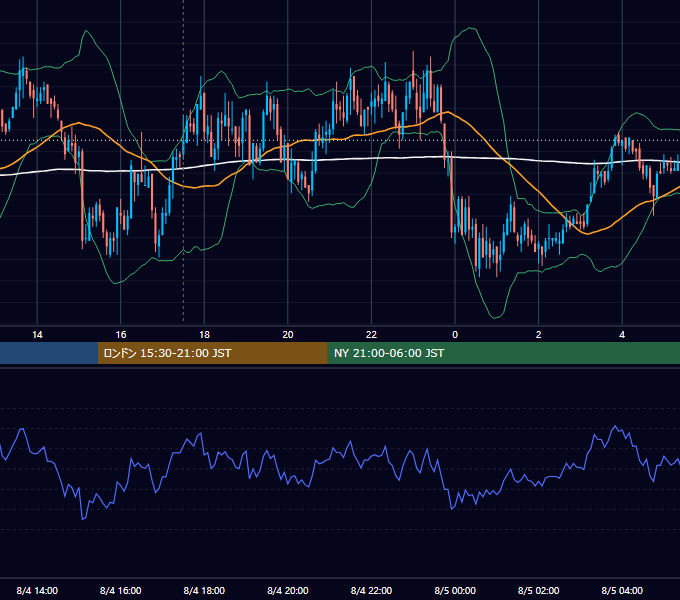Click the 8/4 22:00 date label
This screenshot has height=600, width=680.
(371, 590)
